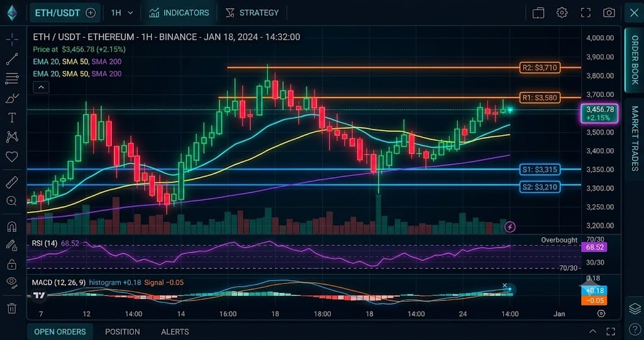The height and width of the screenshot is (340, 644).
Task: Select the pattern drawing tool
Action: pyautogui.click(x=12, y=137)
